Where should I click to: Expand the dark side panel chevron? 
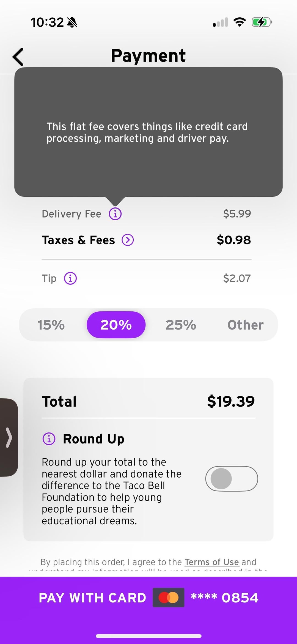[9, 437]
